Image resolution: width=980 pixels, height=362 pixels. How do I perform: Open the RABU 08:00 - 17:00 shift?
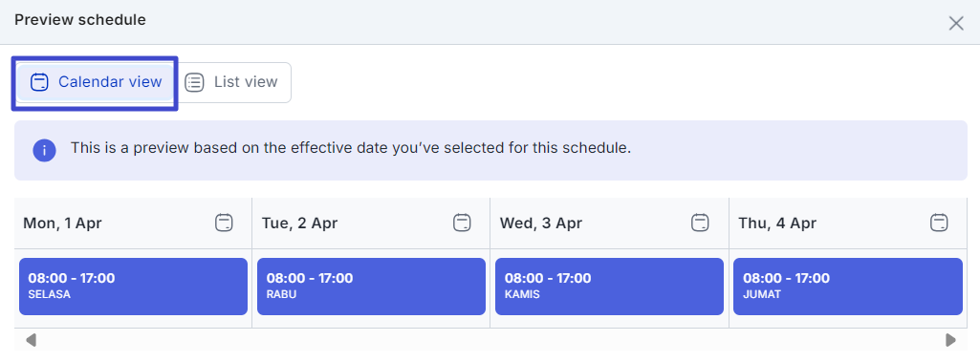[x=371, y=287]
